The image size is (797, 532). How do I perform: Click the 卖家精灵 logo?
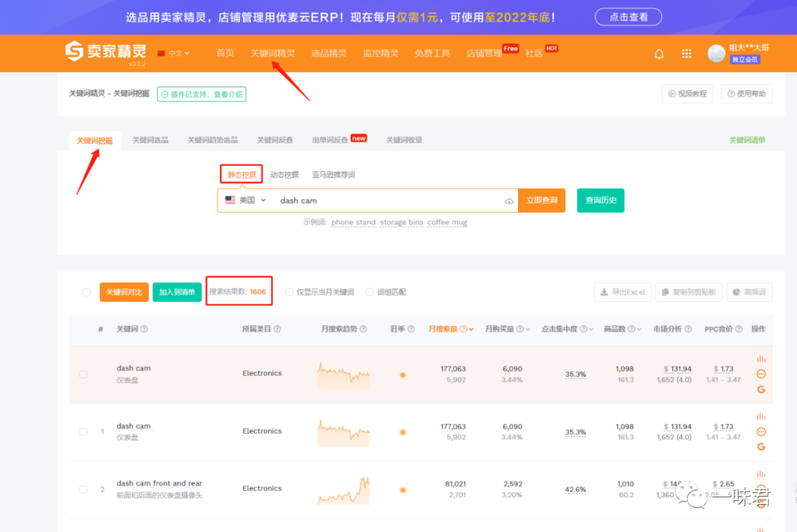click(x=106, y=52)
